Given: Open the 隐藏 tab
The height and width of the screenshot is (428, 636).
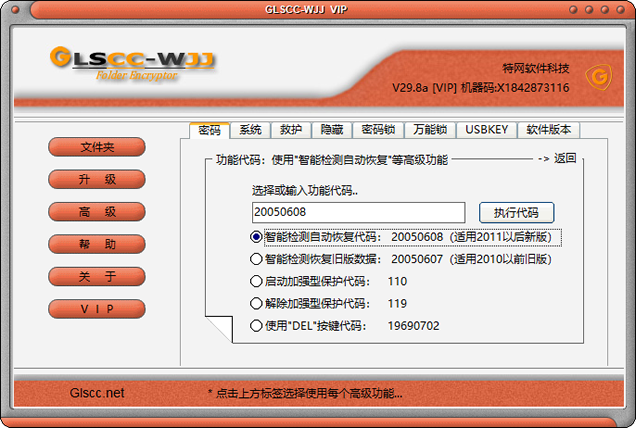Looking at the screenshot, I should click(331, 130).
